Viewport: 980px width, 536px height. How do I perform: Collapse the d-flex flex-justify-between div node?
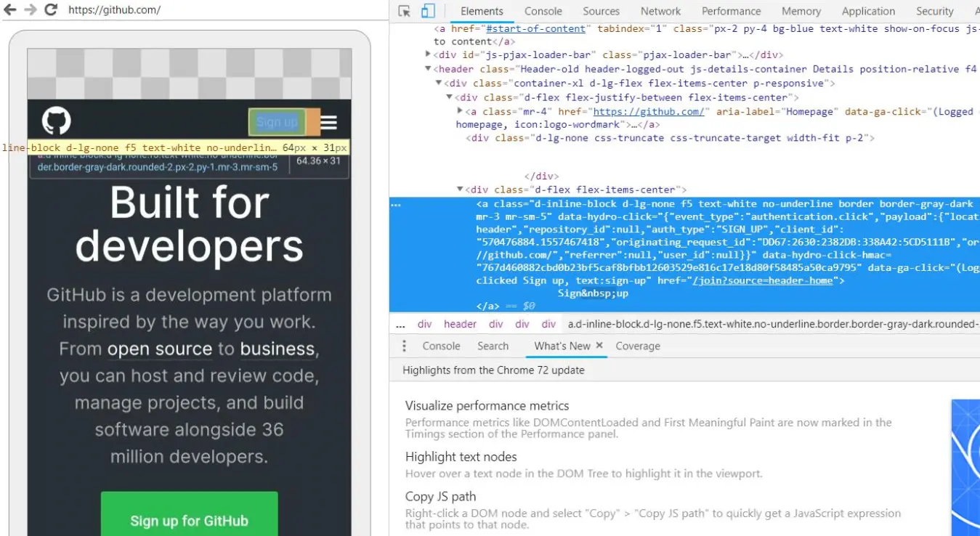tap(449, 97)
